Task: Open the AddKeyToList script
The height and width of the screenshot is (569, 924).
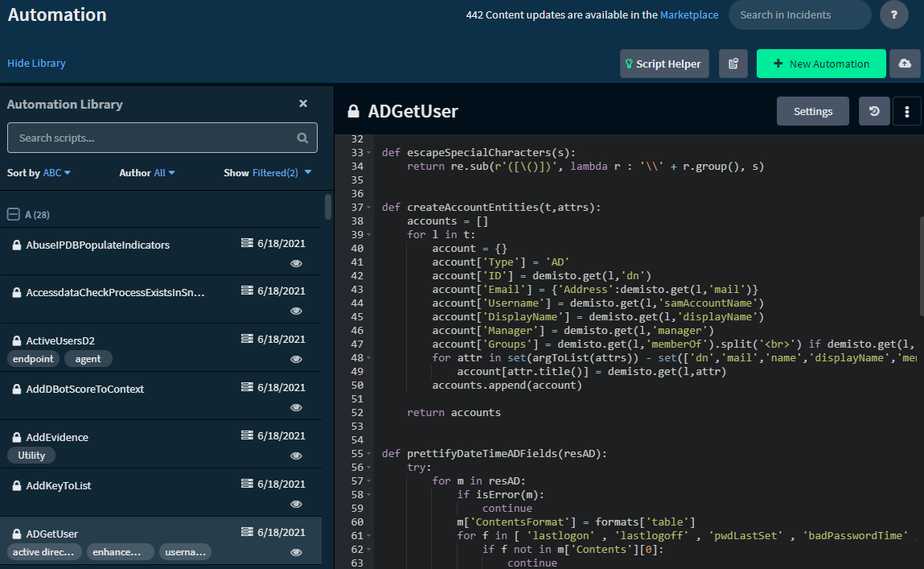Action: [x=59, y=485]
